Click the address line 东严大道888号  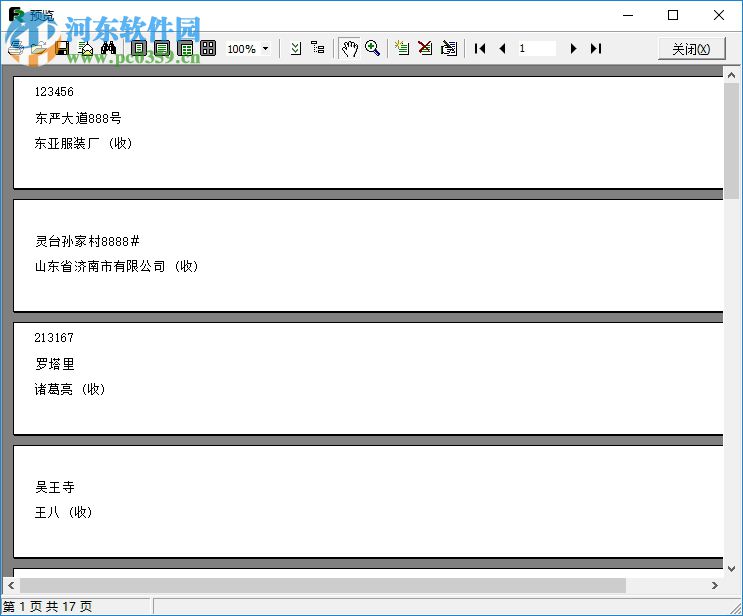coord(78,118)
